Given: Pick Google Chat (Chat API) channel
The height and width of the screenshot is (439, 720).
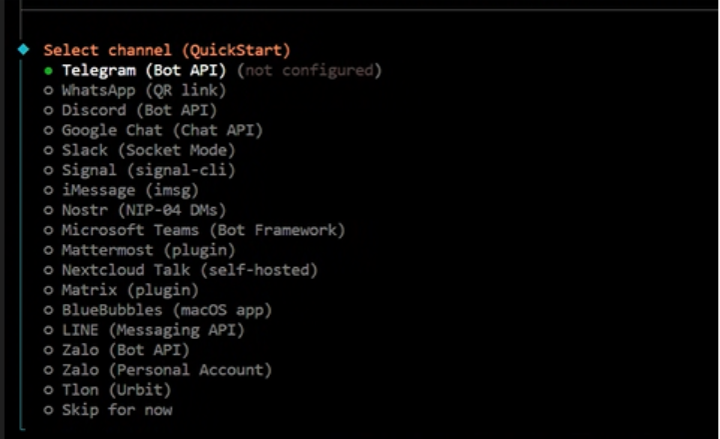Looking at the screenshot, I should point(162,130).
